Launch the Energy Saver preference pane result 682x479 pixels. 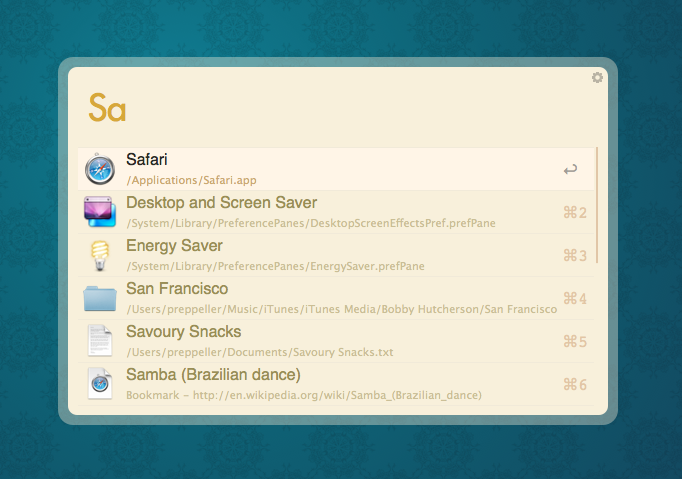[174, 246]
